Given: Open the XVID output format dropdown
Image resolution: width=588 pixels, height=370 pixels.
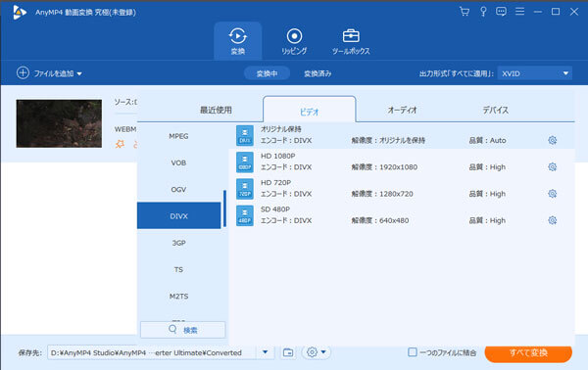Looking at the screenshot, I should point(535,73).
